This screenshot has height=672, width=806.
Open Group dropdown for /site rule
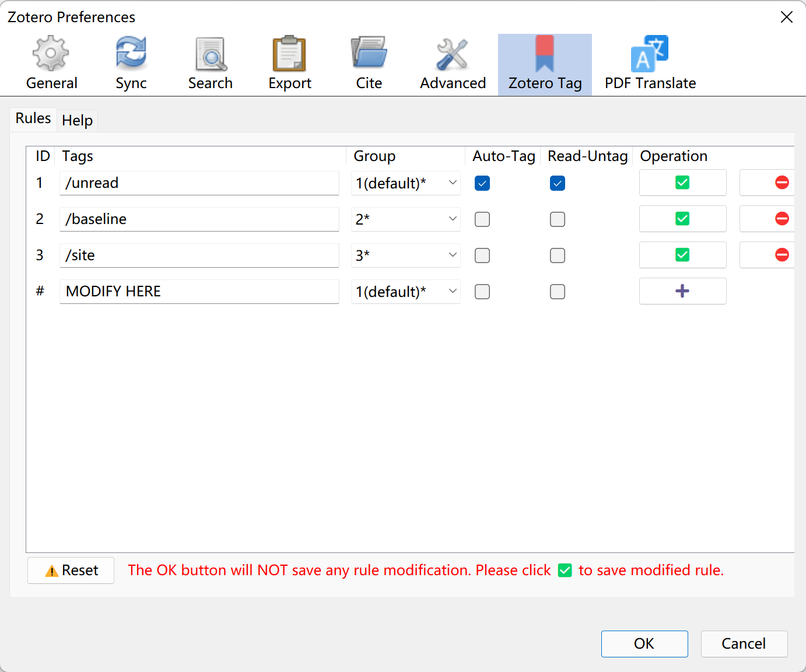(x=406, y=256)
